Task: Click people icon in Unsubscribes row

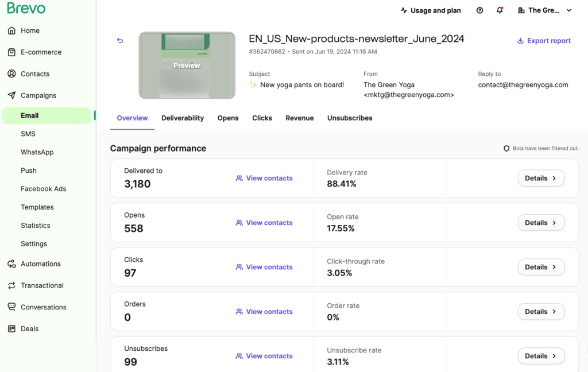Action: (x=239, y=356)
